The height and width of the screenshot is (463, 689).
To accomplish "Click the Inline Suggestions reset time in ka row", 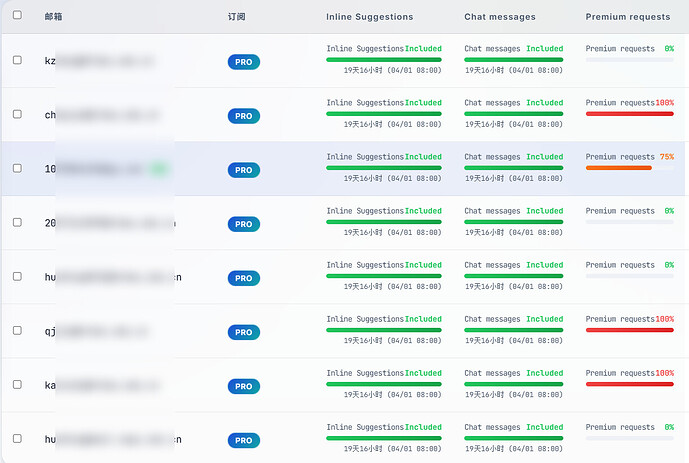I will pos(392,394).
